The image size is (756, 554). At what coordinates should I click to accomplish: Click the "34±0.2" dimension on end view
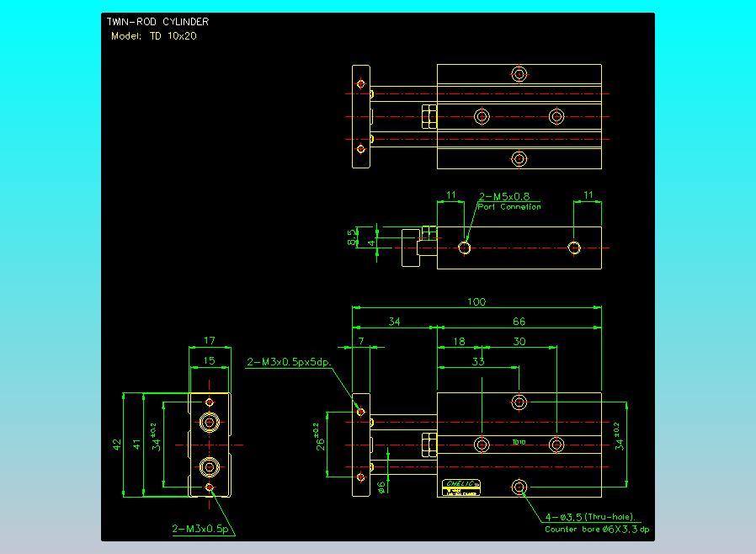tap(155, 437)
